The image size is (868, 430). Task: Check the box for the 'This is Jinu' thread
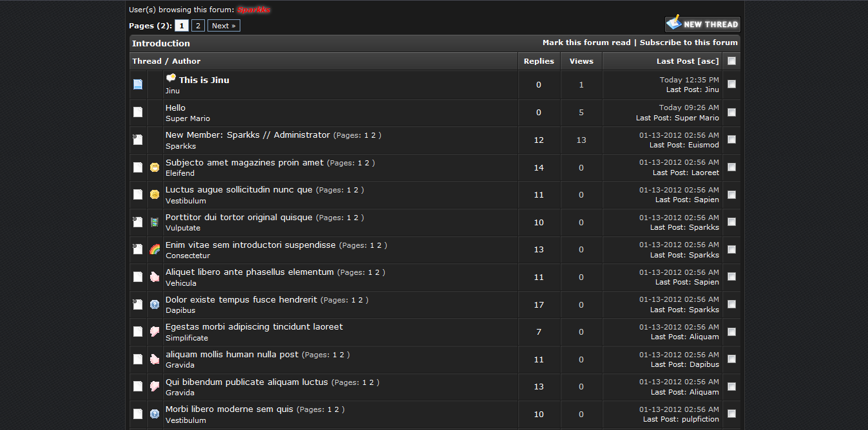(x=731, y=84)
